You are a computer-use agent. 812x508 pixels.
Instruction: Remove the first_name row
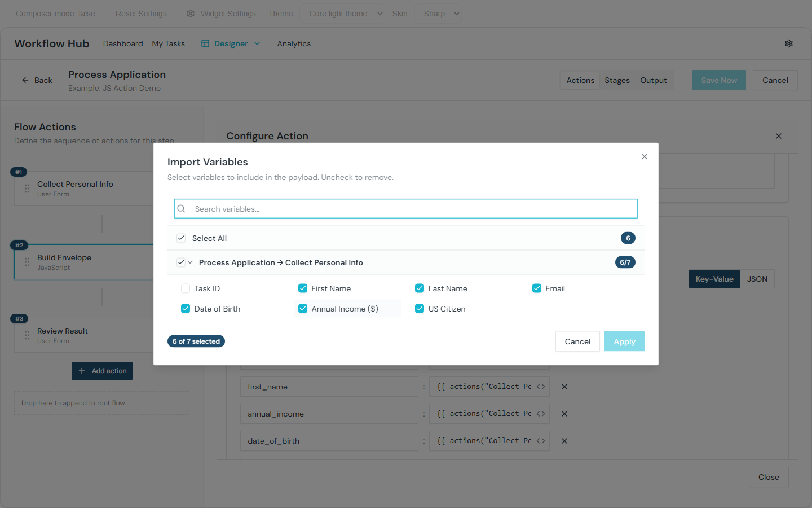pyautogui.click(x=564, y=387)
